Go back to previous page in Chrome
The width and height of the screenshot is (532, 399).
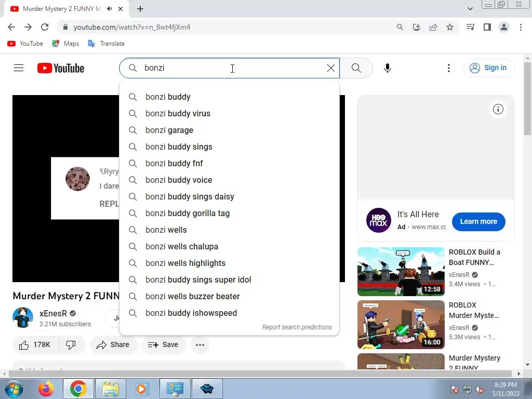click(11, 27)
